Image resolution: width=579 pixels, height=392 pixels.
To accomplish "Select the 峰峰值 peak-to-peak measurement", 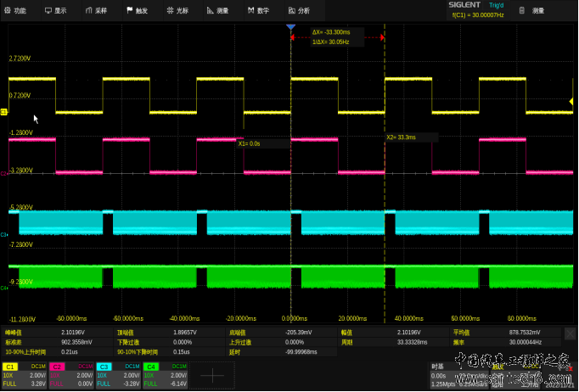I will coord(57,333).
